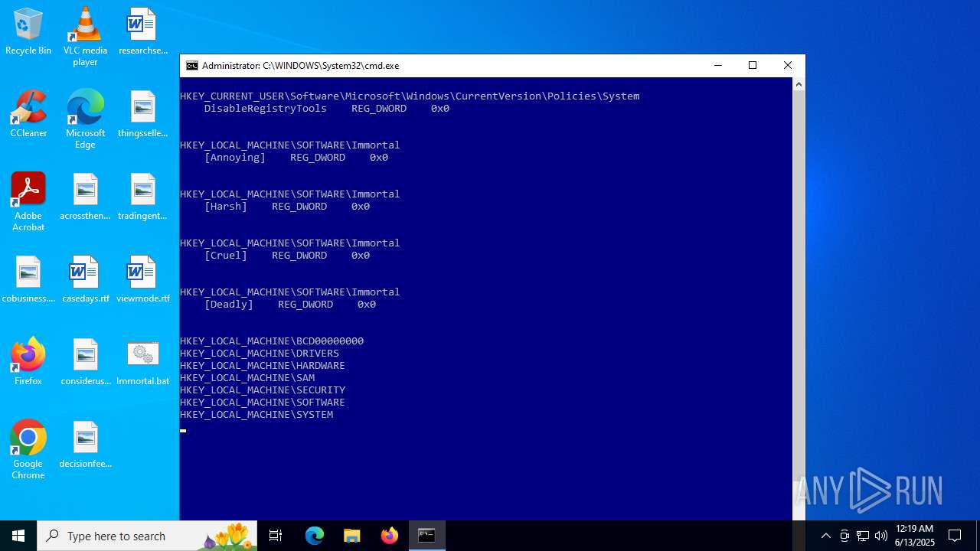Select the researchse... Word document
This screenshot has height=551, width=980.
pos(142,32)
